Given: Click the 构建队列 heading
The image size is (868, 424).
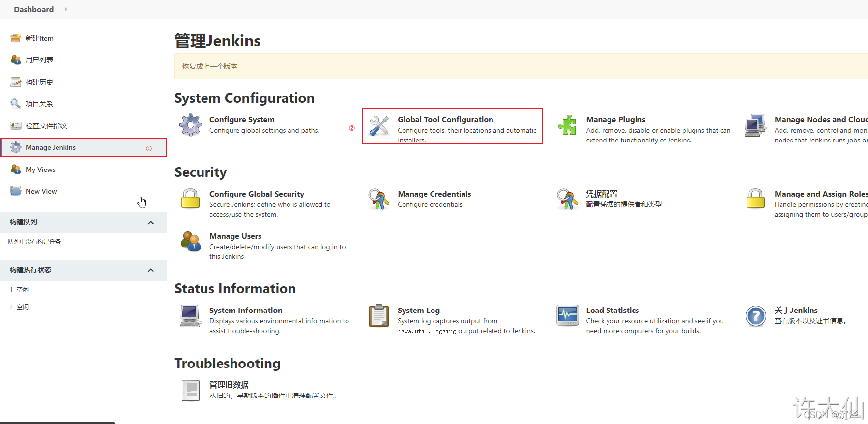Looking at the screenshot, I should click(x=24, y=222).
